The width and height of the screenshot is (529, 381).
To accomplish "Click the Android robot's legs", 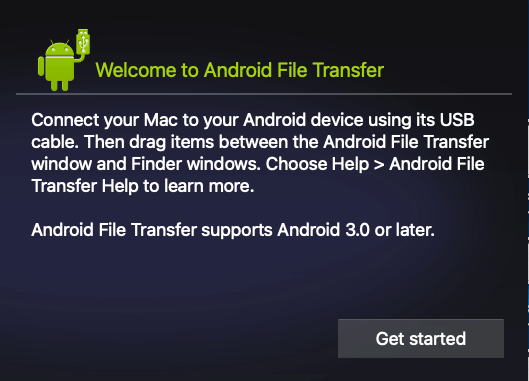I will (60, 85).
